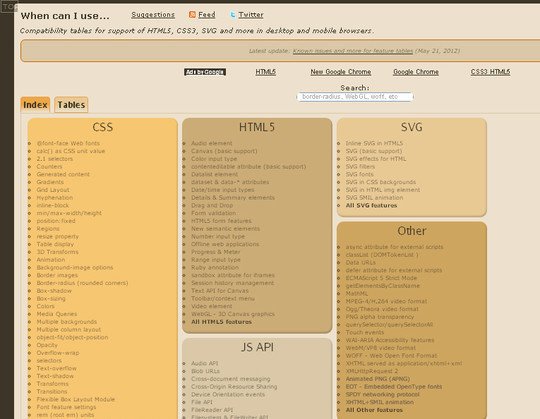Open All Other features

tap(374, 410)
